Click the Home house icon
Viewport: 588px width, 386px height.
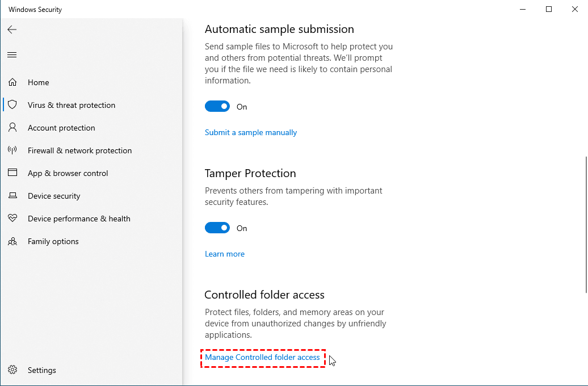pyautogui.click(x=12, y=82)
